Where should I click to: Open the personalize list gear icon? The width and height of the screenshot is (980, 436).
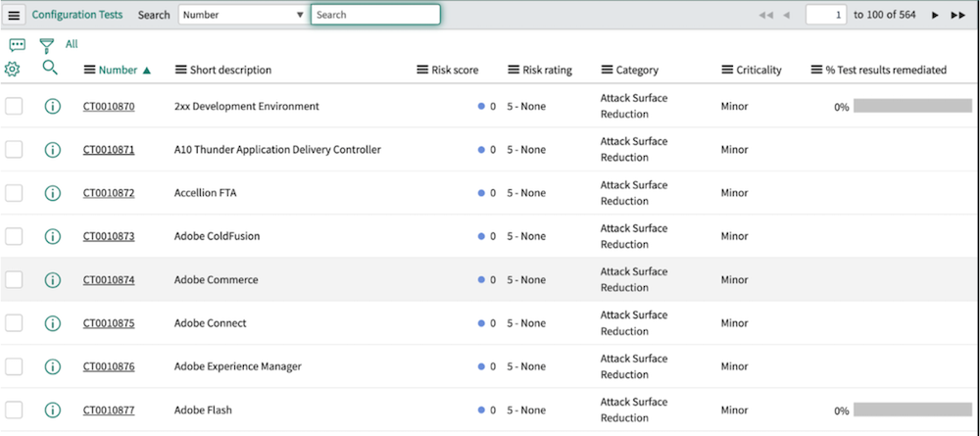click(x=13, y=70)
